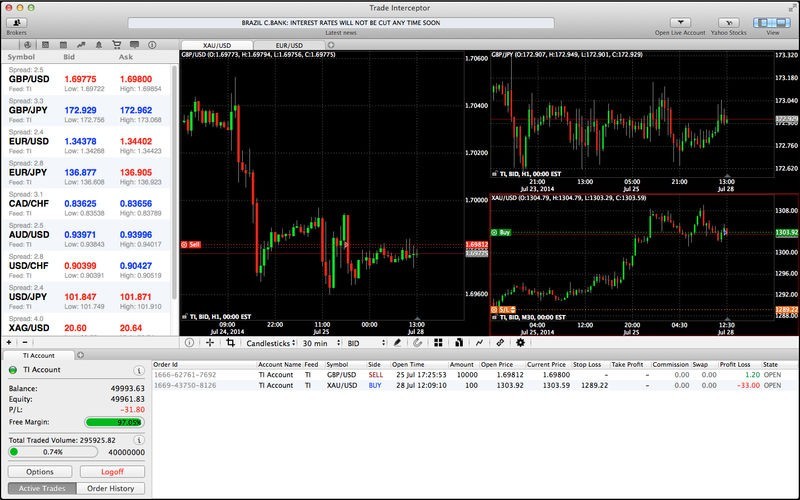800x500 pixels.
Task: Open chart settings gear icon
Action: [x=520, y=342]
